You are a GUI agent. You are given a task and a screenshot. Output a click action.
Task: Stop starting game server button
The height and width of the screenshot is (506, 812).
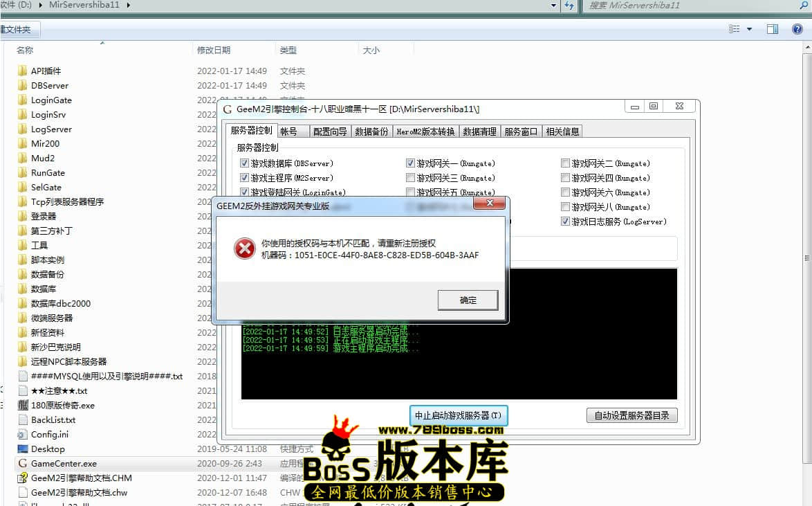coord(459,415)
